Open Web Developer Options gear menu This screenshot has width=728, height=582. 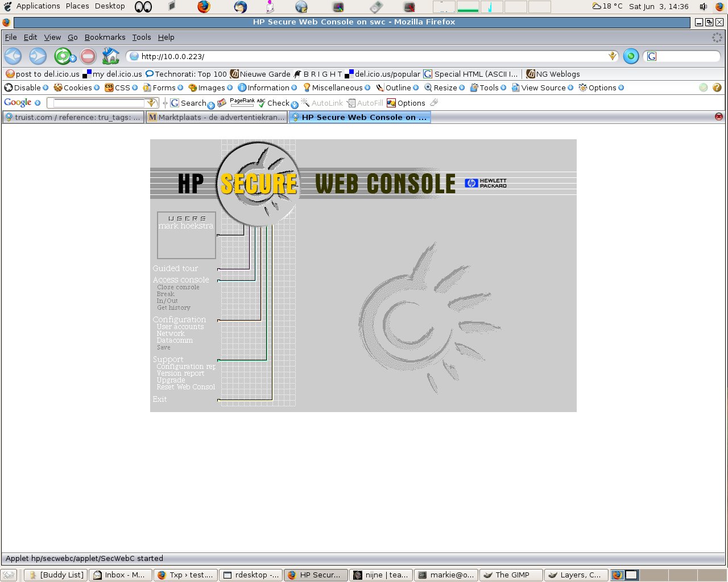(601, 88)
